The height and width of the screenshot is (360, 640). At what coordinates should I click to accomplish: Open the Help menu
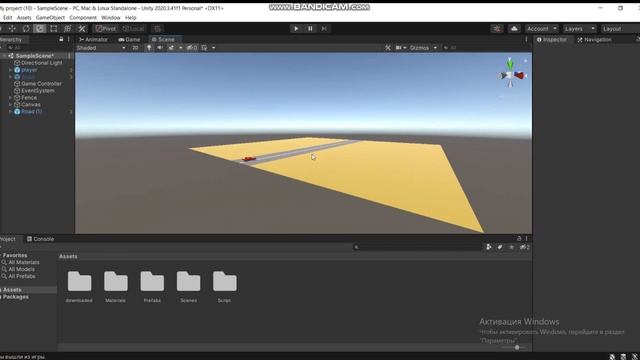tap(131, 18)
